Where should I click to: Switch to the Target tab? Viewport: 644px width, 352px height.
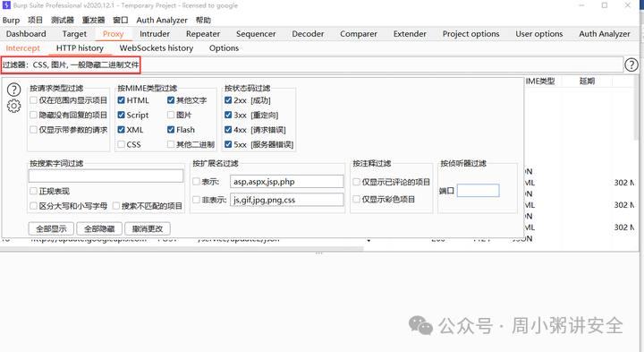click(74, 34)
